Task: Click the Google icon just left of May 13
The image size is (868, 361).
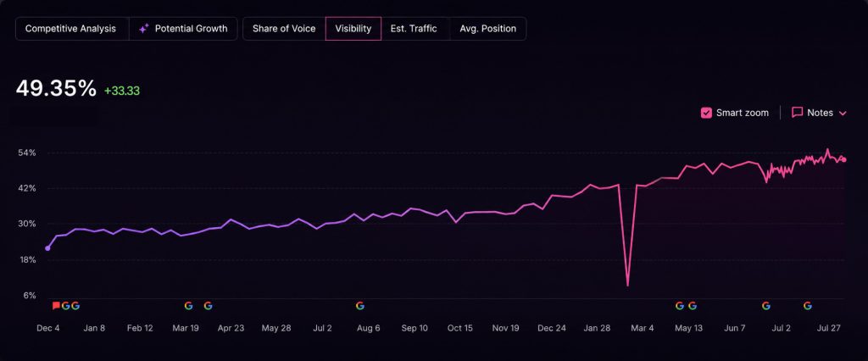Action: 680,306
